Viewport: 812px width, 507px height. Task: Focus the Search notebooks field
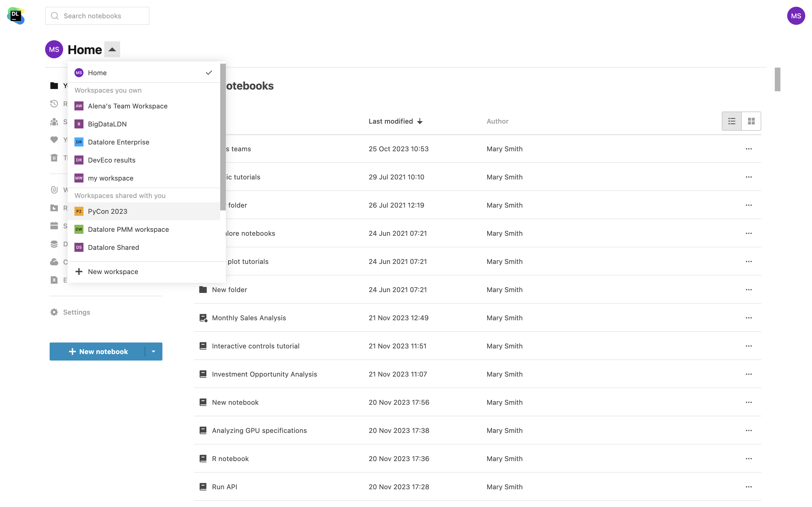point(97,16)
